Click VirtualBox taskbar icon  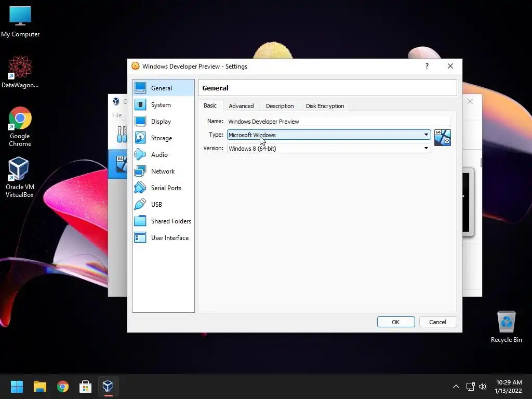[x=108, y=386]
